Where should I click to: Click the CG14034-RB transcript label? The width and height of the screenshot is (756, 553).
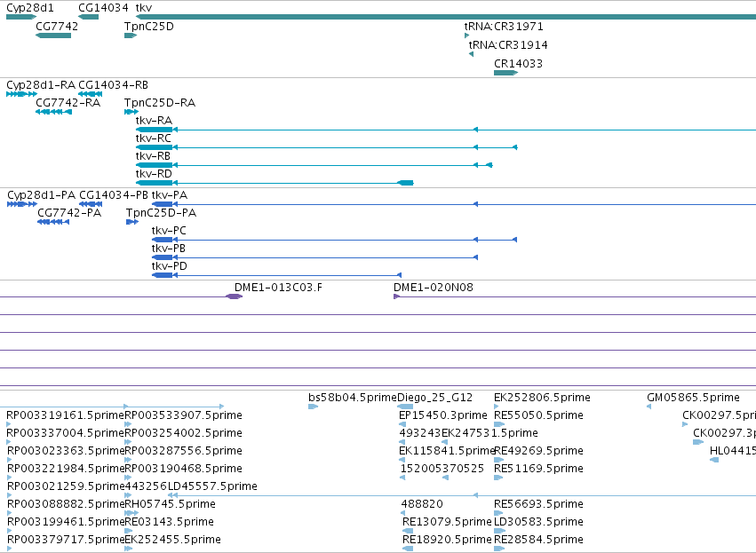[114, 85]
